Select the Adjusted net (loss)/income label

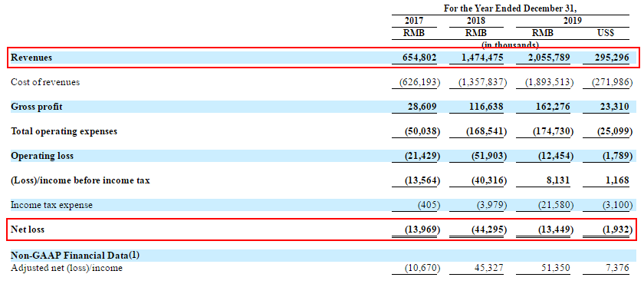[x=67, y=269]
